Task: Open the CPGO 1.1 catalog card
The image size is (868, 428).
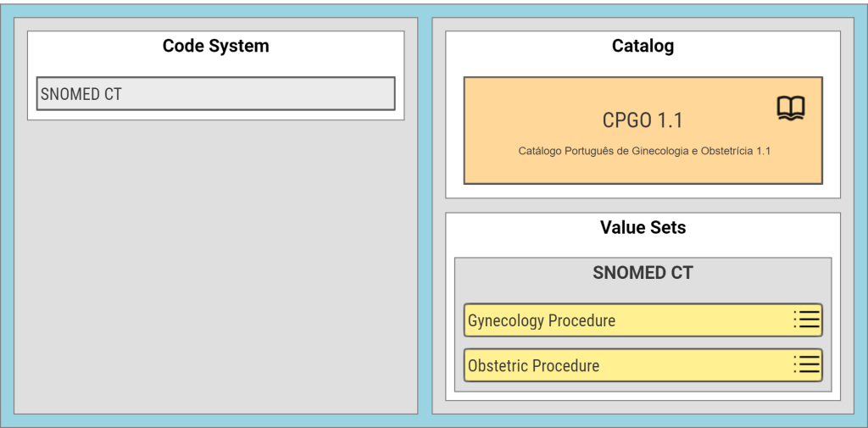Action: [643, 131]
